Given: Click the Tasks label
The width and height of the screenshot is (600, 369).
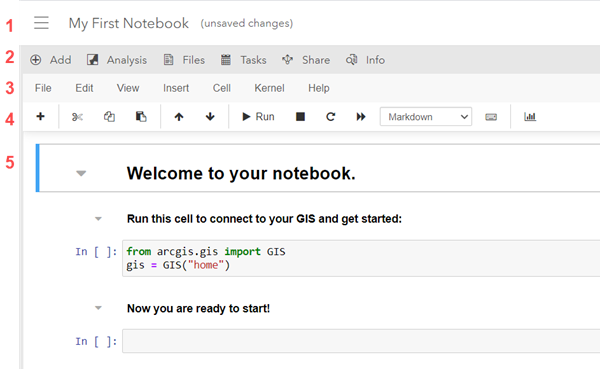Looking at the screenshot, I should point(253,60).
